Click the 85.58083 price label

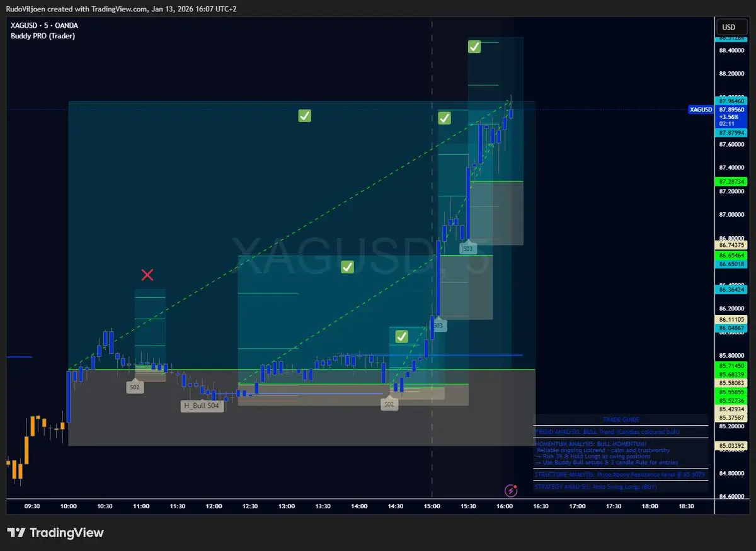coord(731,383)
